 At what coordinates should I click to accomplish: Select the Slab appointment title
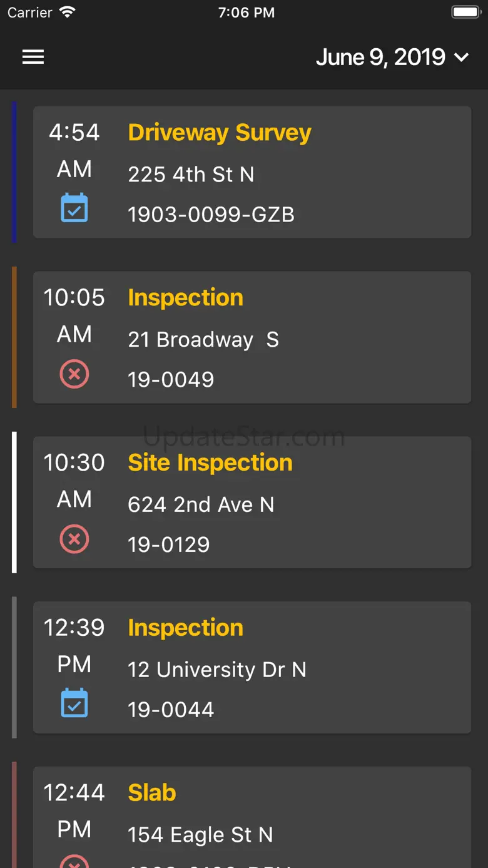click(152, 793)
